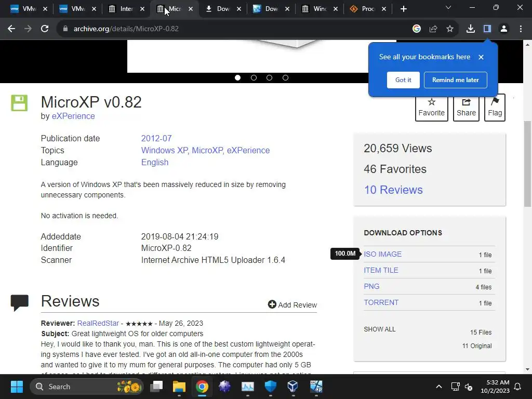Expand PNG download option
This screenshot has height=399, width=532.
371,286
